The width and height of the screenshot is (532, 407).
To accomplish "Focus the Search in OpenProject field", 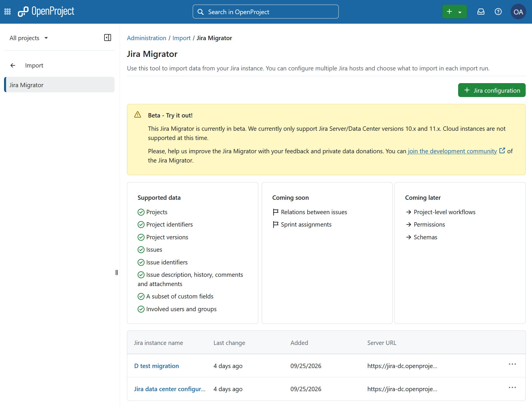I will tap(265, 12).
